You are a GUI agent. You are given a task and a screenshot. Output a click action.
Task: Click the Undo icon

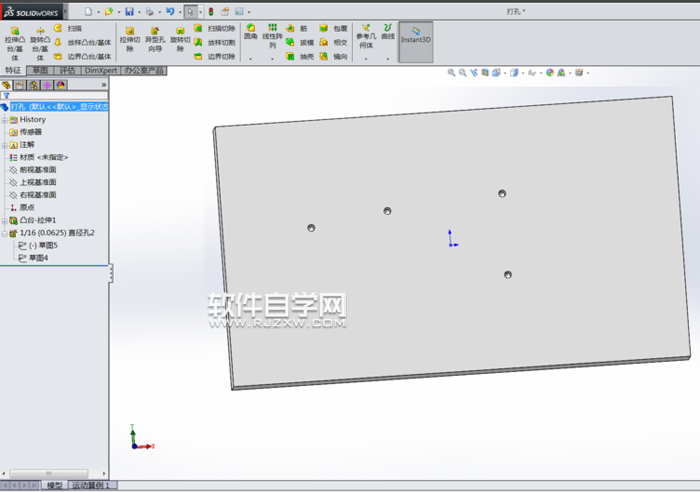point(170,12)
